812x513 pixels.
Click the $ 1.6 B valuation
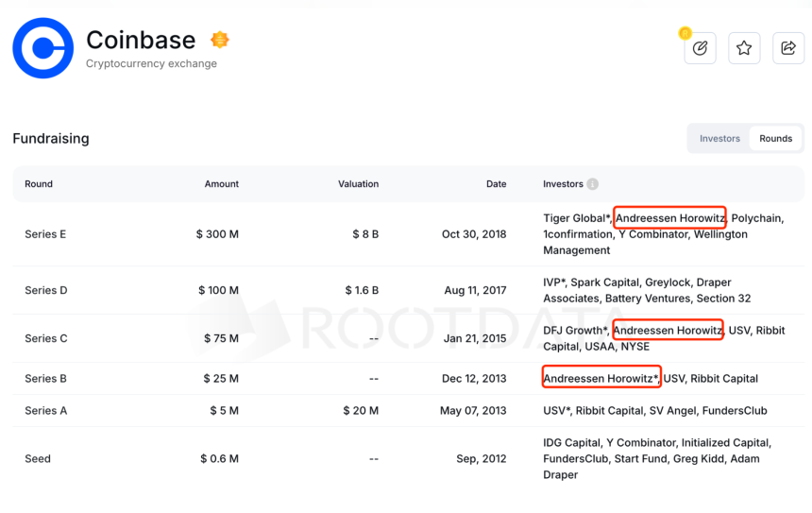click(x=362, y=290)
